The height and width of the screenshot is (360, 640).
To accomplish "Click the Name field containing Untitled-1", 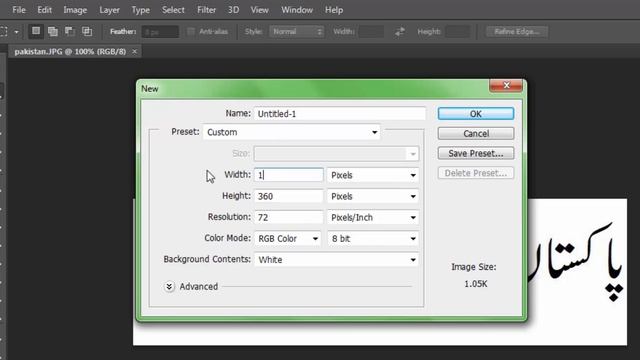I will (x=340, y=113).
